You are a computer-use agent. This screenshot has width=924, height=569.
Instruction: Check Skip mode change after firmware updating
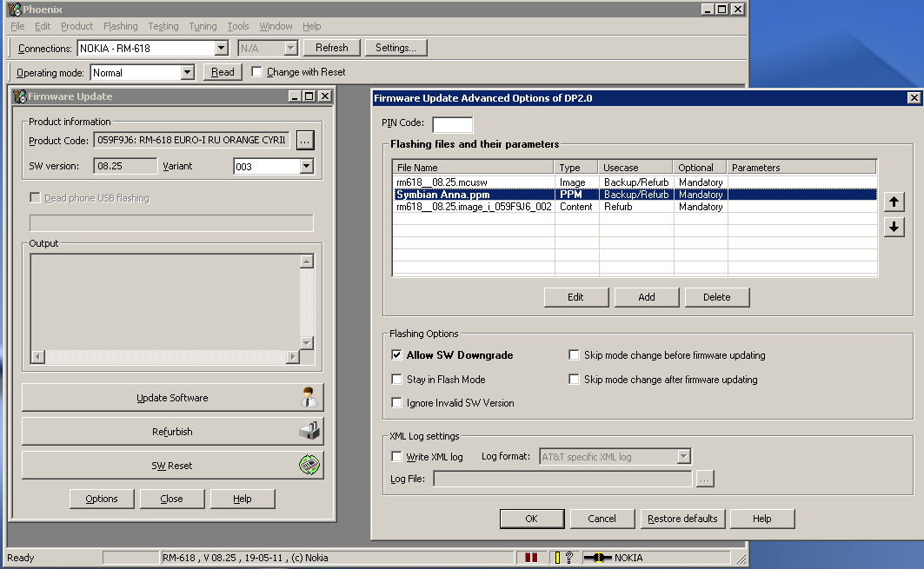[x=574, y=380]
